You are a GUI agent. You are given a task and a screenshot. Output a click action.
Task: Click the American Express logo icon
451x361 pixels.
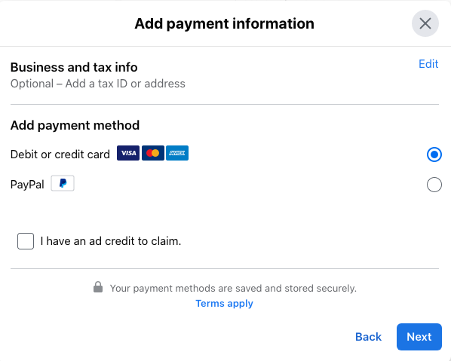pos(177,153)
